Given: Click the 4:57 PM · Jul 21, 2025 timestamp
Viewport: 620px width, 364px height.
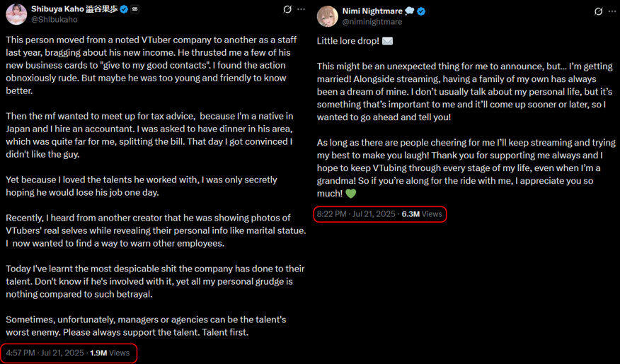Looking at the screenshot, I should pyautogui.click(x=45, y=353).
